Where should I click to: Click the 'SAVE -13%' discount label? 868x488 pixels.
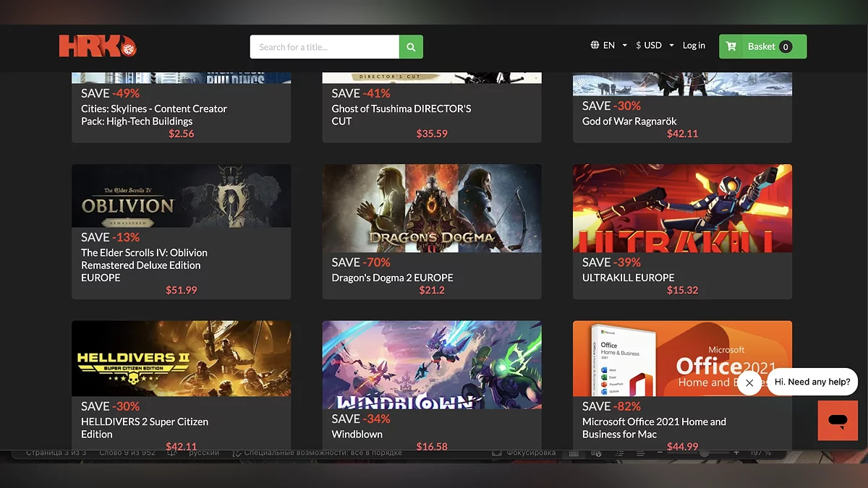[110, 237]
